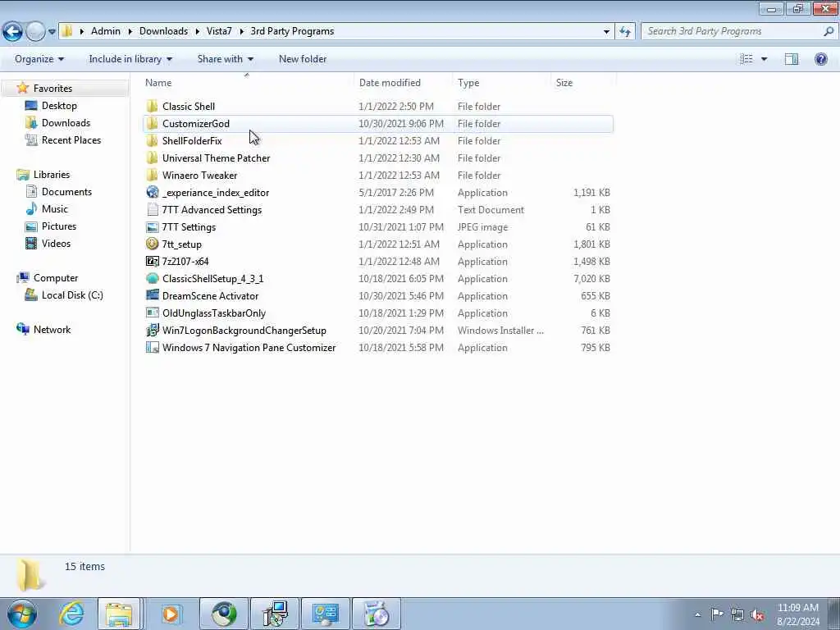Open Help with the question mark icon

click(820, 59)
